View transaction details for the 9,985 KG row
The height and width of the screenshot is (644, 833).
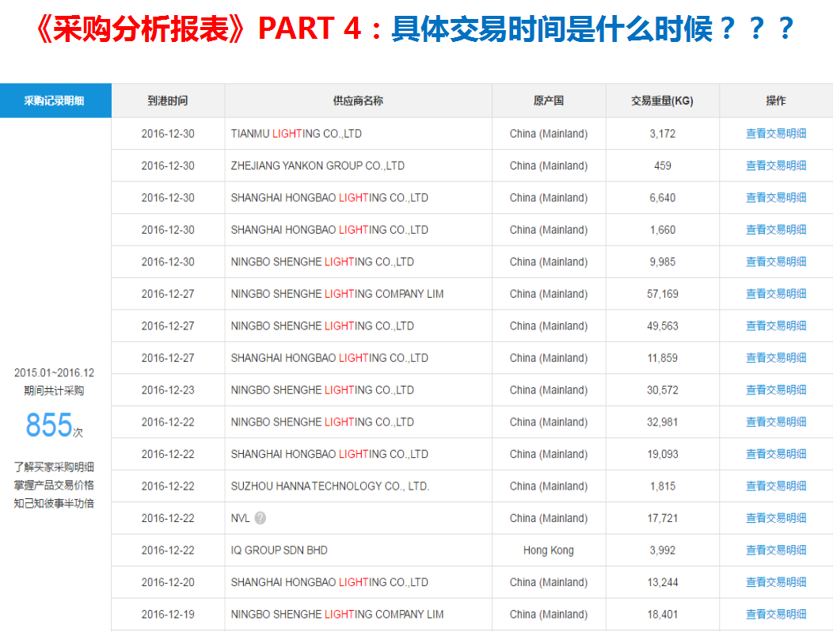[775, 262]
